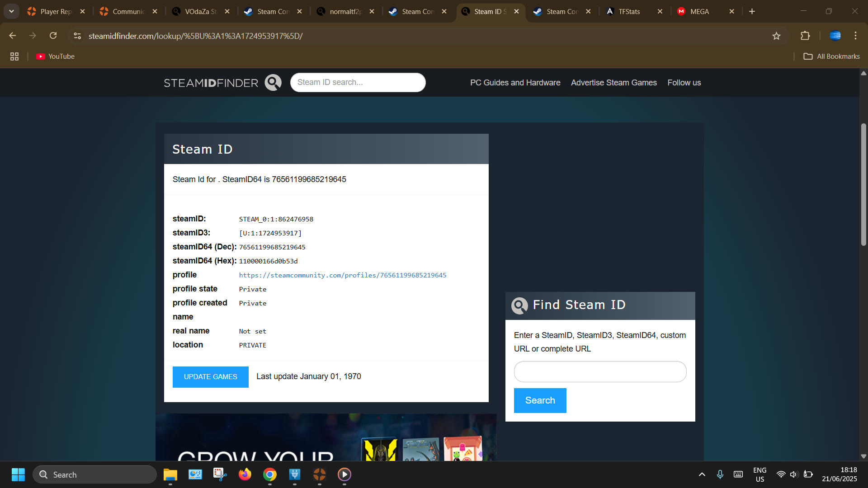The height and width of the screenshot is (488, 868).
Task: Click the header magnifier search icon
Action: (273, 83)
